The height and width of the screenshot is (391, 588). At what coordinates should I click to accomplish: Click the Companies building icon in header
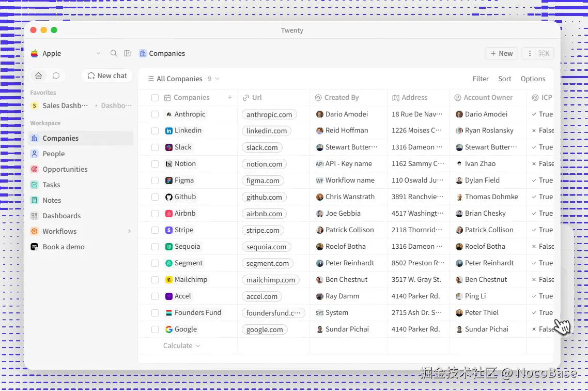click(x=143, y=53)
